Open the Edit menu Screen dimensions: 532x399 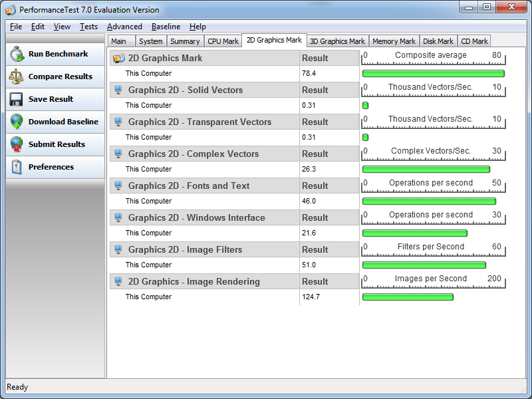click(x=38, y=27)
